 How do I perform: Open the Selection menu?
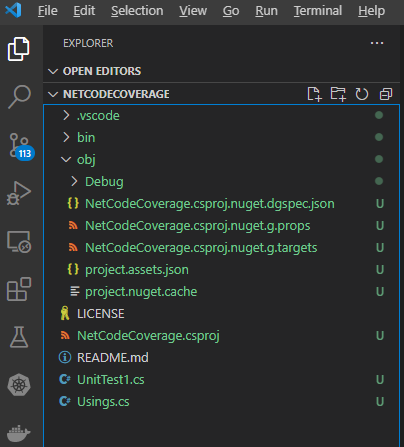pos(137,11)
